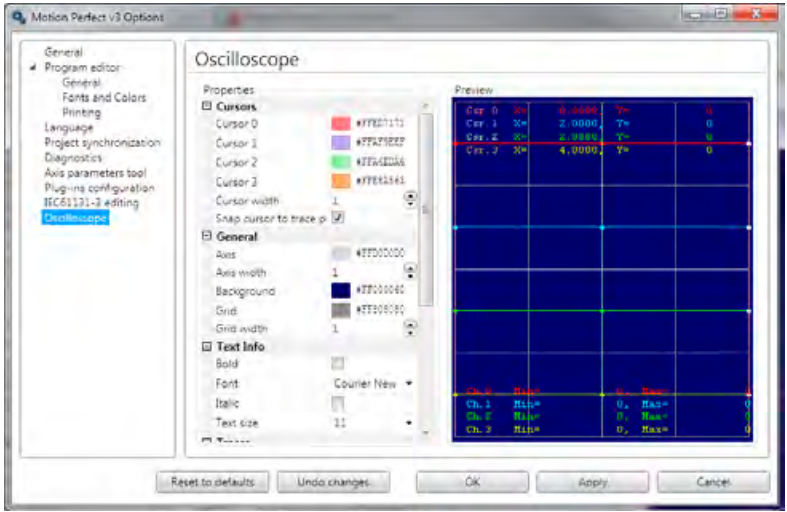Click the Background hex value #FF000060
The image size is (787, 512).
[x=380, y=290]
